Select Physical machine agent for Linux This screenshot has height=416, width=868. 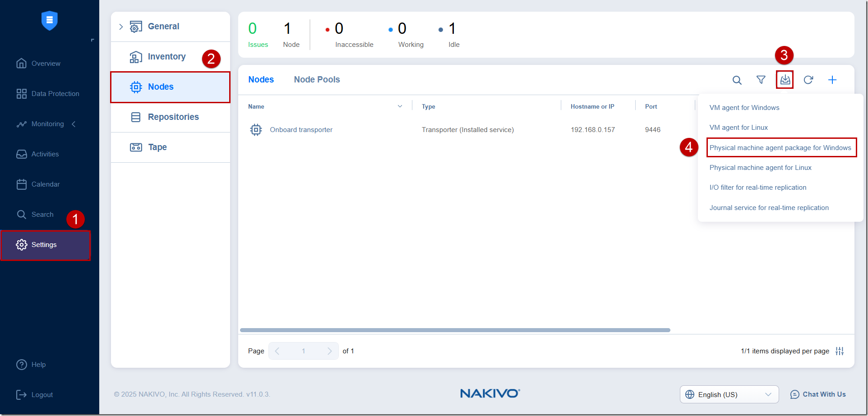pos(761,168)
